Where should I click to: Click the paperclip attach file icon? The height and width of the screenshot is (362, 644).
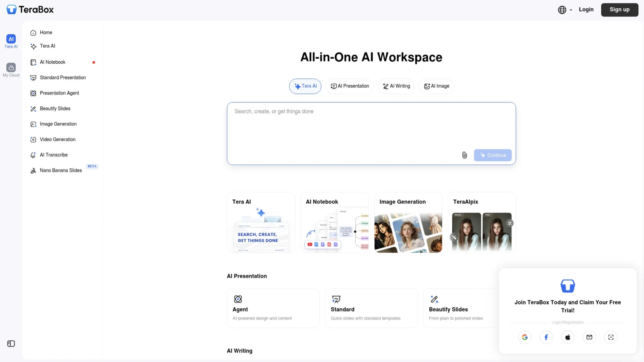(x=464, y=155)
